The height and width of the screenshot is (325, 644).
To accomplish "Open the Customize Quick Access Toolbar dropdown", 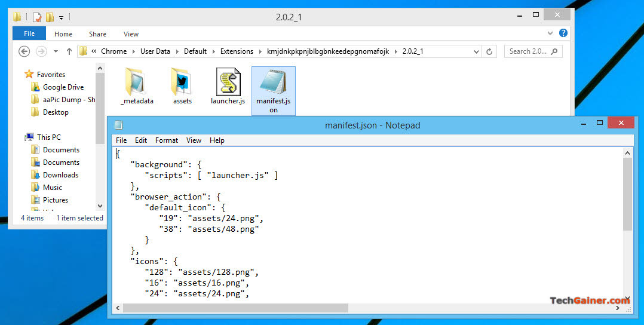I will [61, 18].
